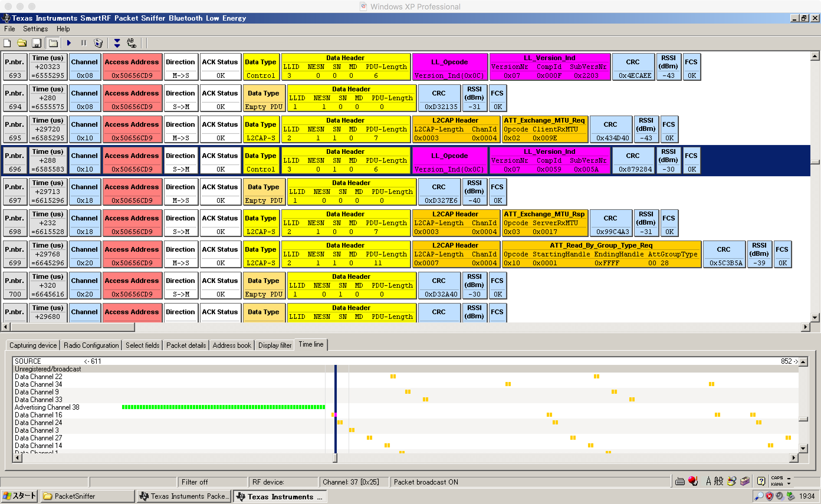
Task: Click timeline horizontal scroll-left arrow
Action: tap(17, 458)
